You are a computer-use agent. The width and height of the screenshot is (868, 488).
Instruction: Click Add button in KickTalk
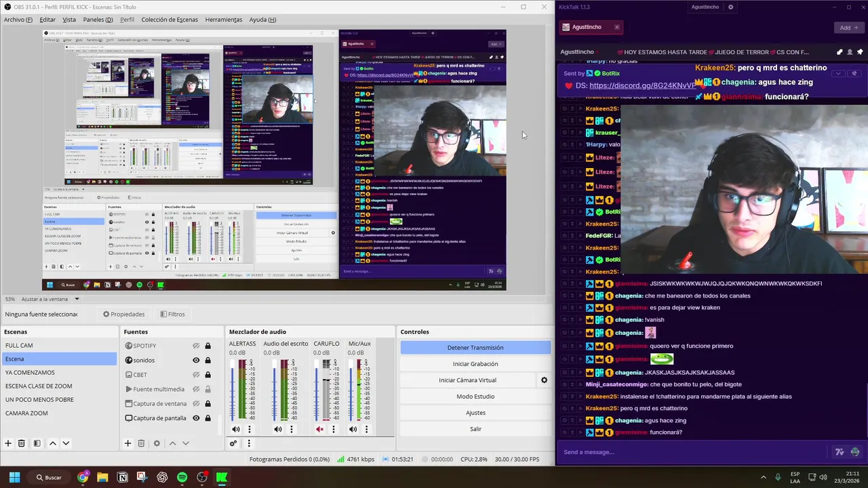(849, 28)
